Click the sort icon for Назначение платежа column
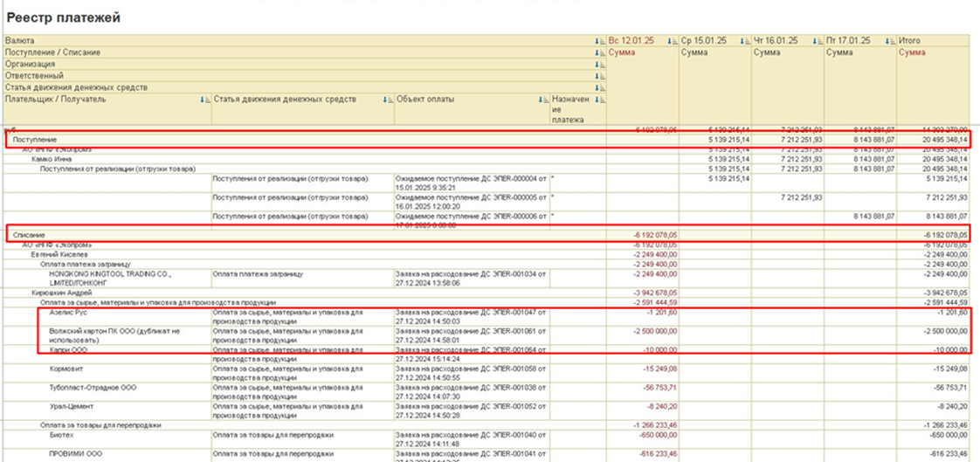The width and height of the screenshot is (980, 462). tap(597, 100)
